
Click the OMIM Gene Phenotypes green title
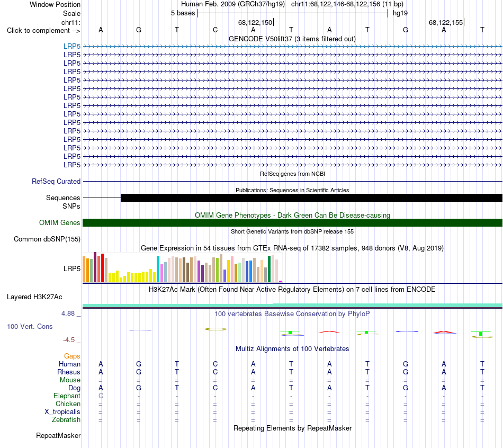point(292,216)
